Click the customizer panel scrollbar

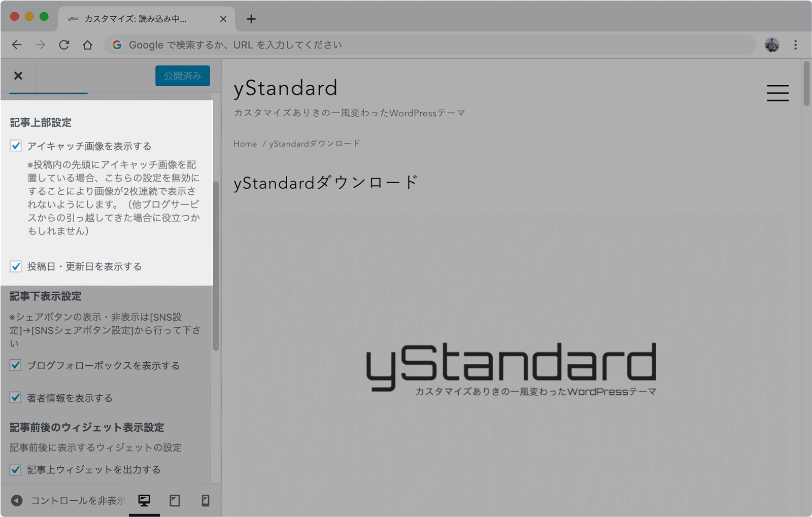click(216, 265)
